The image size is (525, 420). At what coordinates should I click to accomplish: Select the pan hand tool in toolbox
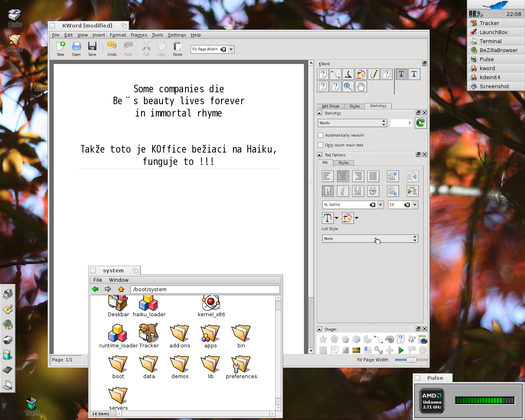(361, 87)
